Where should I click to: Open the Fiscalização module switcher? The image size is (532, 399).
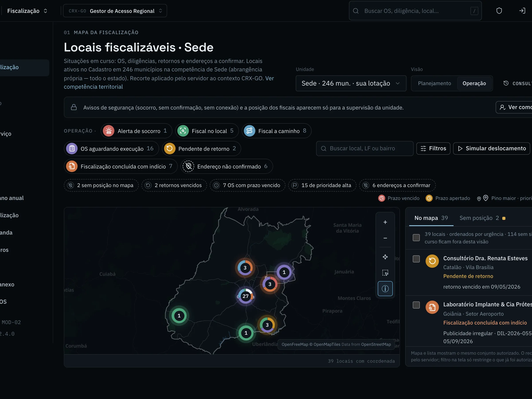click(27, 11)
